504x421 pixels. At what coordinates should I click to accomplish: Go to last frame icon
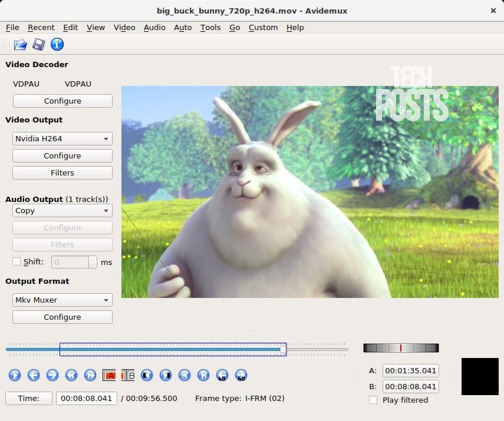point(203,375)
